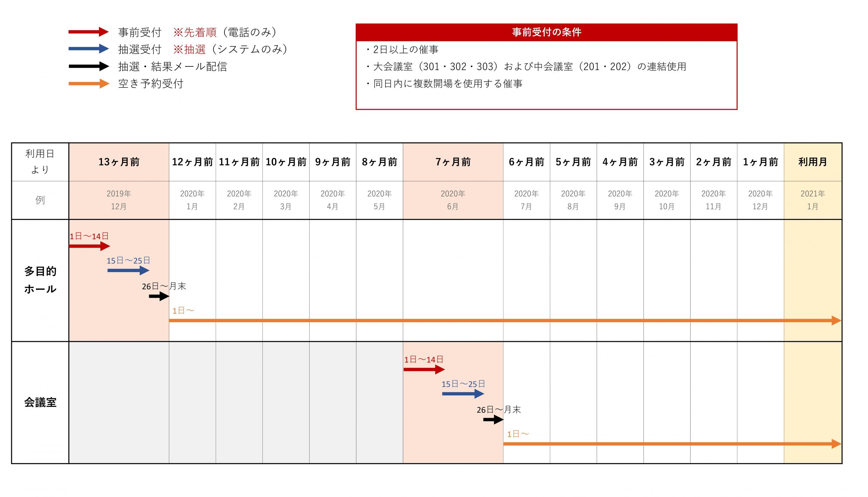The width and height of the screenshot is (868, 497).
Task: Select the legend text 抽選受付
Action: click(140, 49)
